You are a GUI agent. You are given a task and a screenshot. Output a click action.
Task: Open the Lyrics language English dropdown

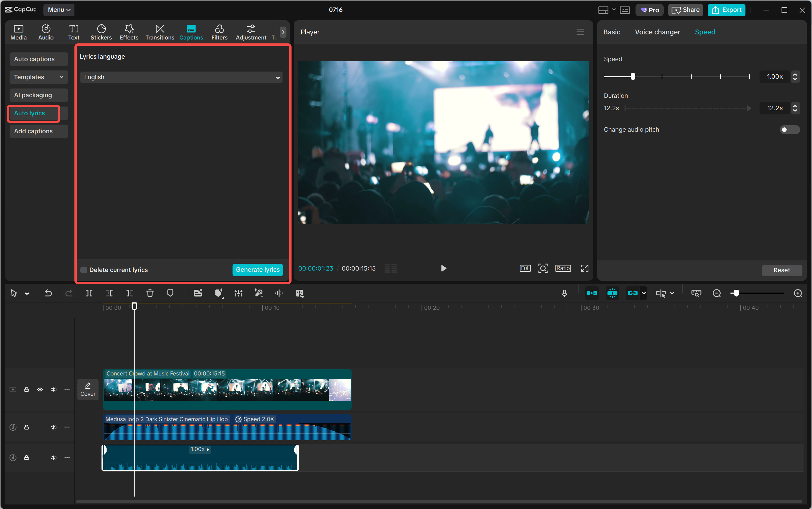click(181, 77)
